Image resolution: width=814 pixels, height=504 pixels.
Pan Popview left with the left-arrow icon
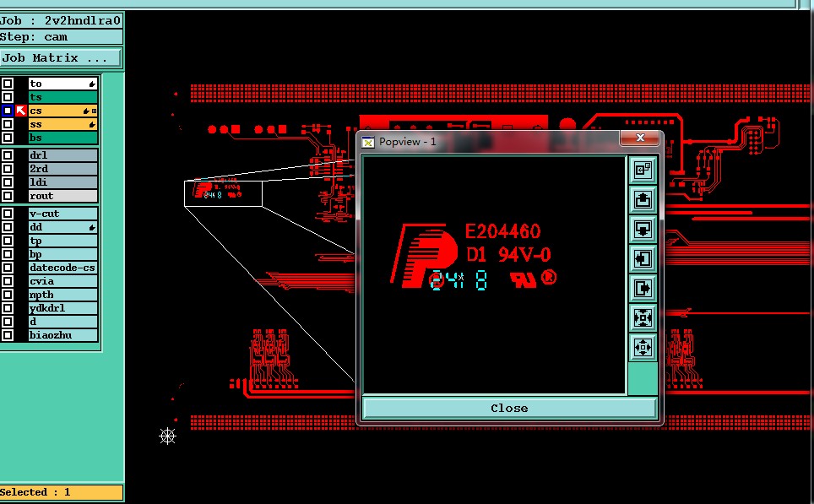point(643,258)
